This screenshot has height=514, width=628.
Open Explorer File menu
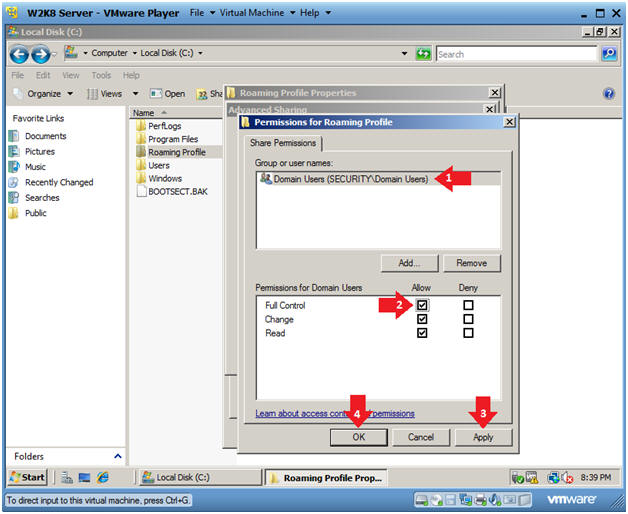point(18,75)
